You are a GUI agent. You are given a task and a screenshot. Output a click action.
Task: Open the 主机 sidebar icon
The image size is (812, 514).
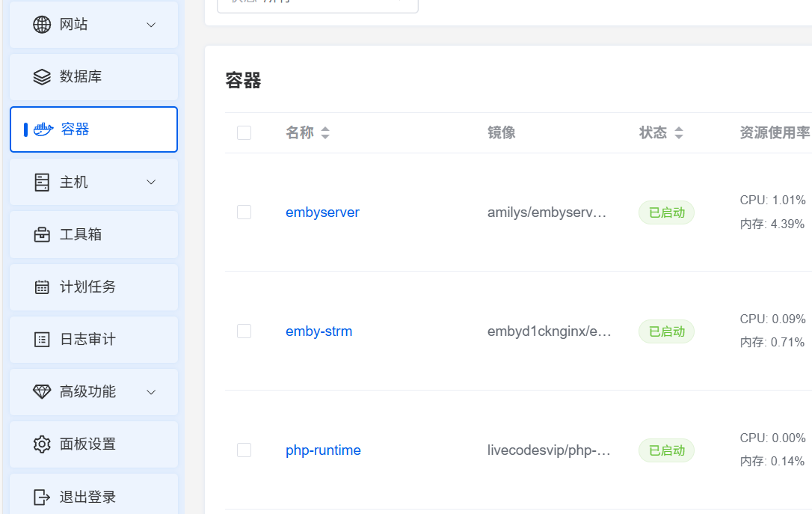click(43, 181)
